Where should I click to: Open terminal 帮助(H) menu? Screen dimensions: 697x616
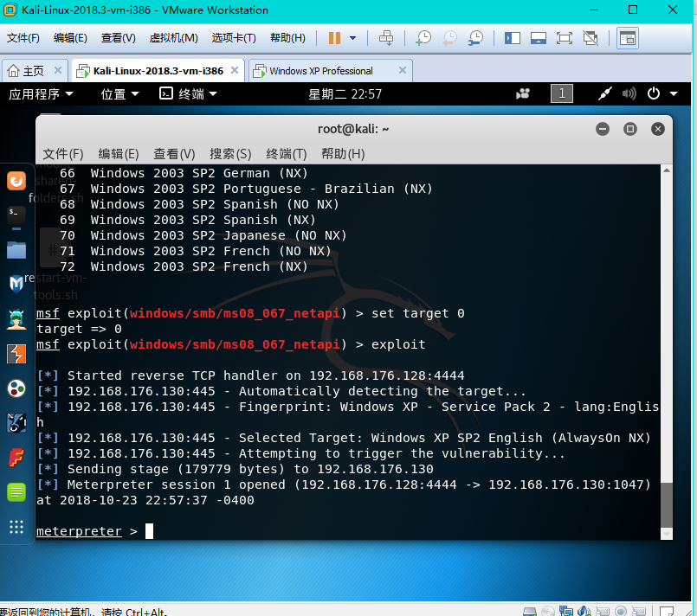pos(343,154)
